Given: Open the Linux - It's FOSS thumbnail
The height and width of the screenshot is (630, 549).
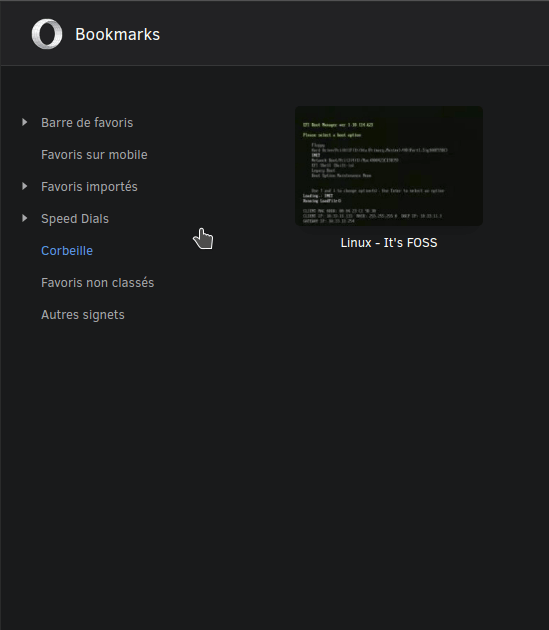Looking at the screenshot, I should pyautogui.click(x=389, y=166).
